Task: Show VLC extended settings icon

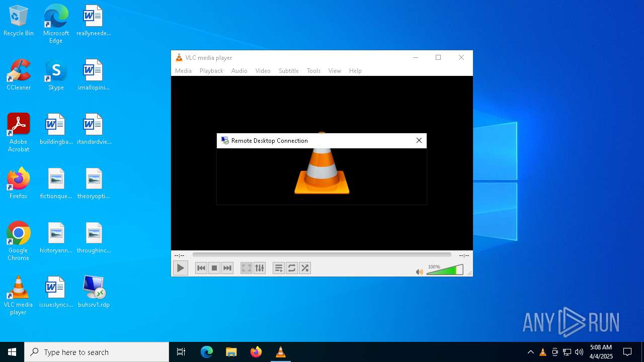Action: [260, 268]
